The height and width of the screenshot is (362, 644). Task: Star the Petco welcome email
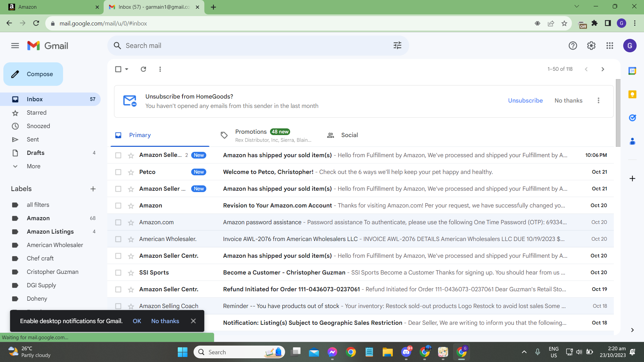[131, 172]
